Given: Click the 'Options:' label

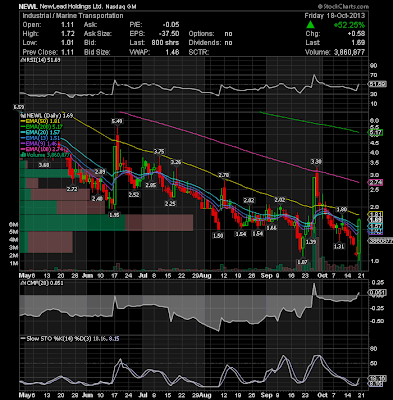Looking at the screenshot, I should tap(201, 34).
